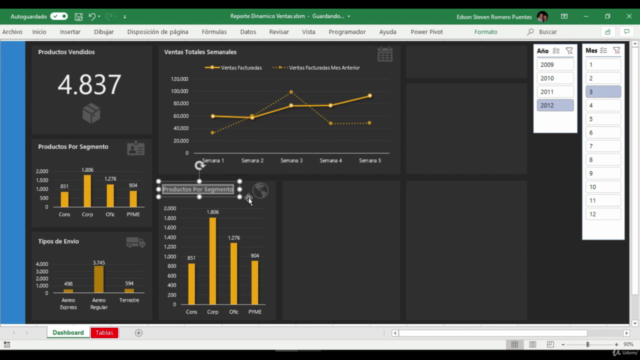Click the truck icon beside Tipos de Envío
Image resolution: width=640 pixels, height=360 pixels.
pos(136,242)
